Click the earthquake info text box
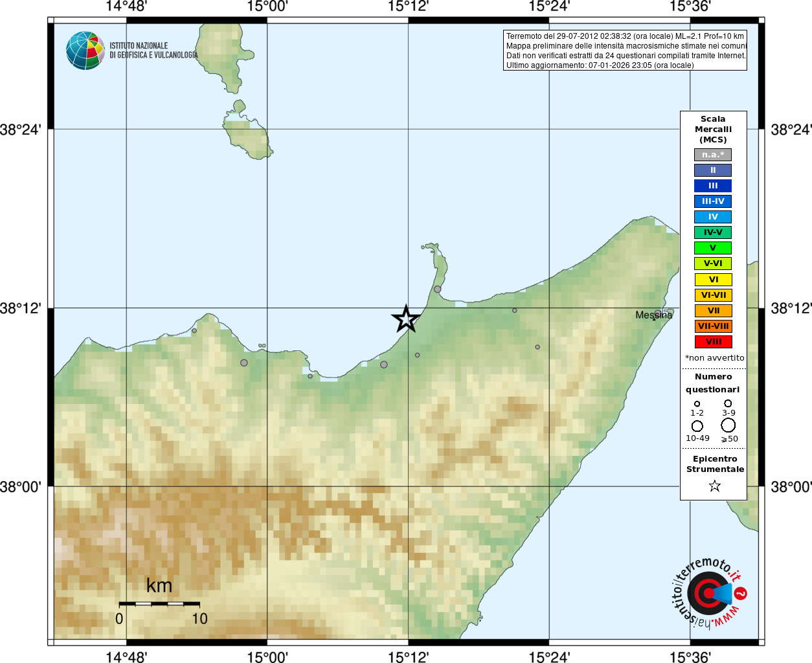The width and height of the screenshot is (812, 663). pos(625,51)
